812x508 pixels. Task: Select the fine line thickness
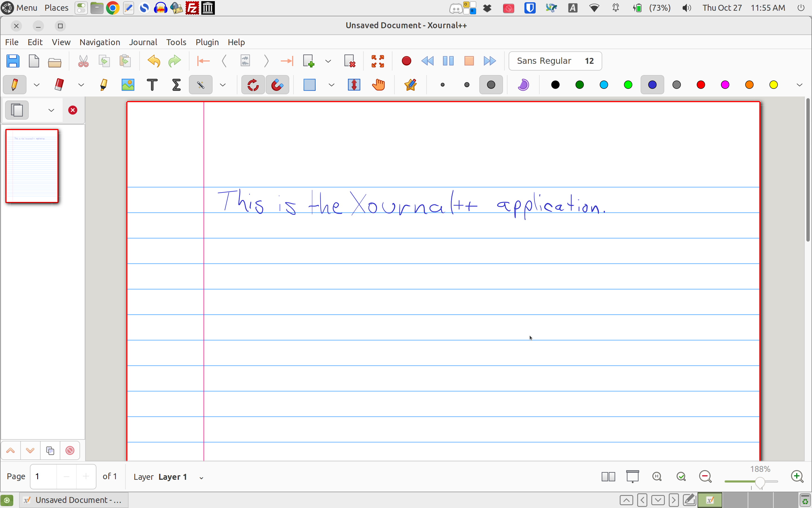pos(443,85)
